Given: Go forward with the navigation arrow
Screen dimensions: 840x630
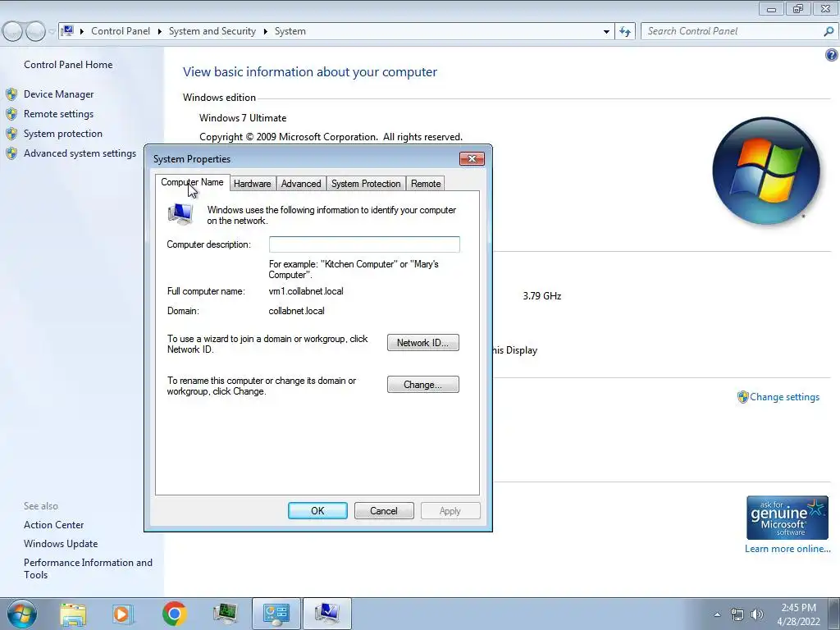Looking at the screenshot, I should tap(35, 32).
